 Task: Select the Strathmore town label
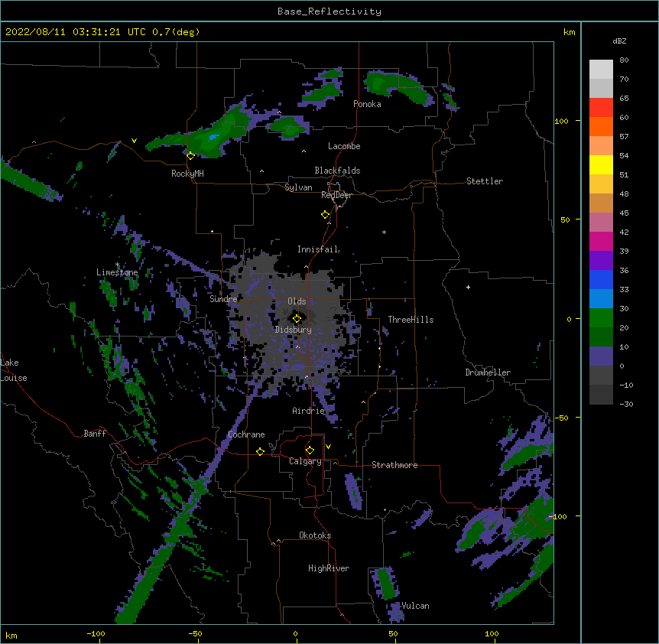(394, 465)
